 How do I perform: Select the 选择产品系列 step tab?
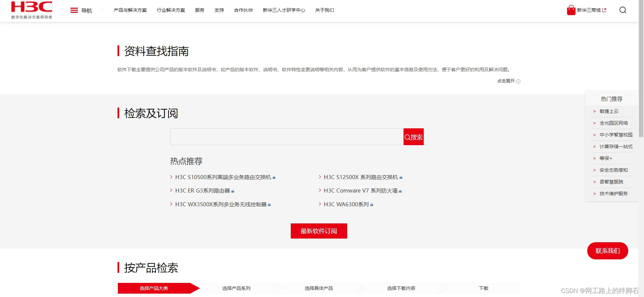[236, 288]
